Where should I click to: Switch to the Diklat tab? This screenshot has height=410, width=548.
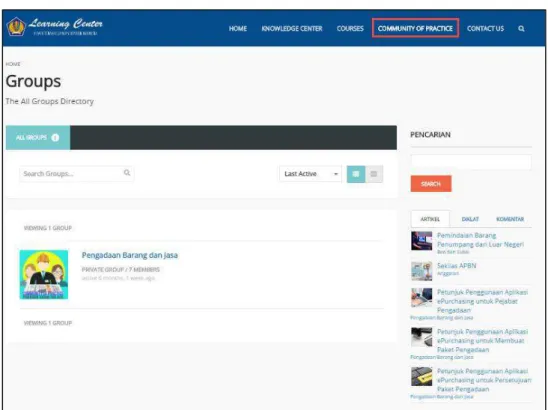click(x=470, y=219)
